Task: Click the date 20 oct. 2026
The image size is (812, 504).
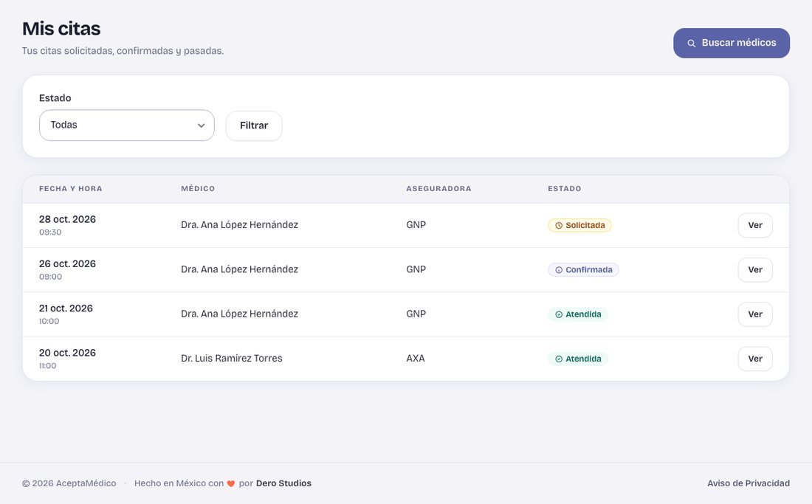Action: pos(67,353)
